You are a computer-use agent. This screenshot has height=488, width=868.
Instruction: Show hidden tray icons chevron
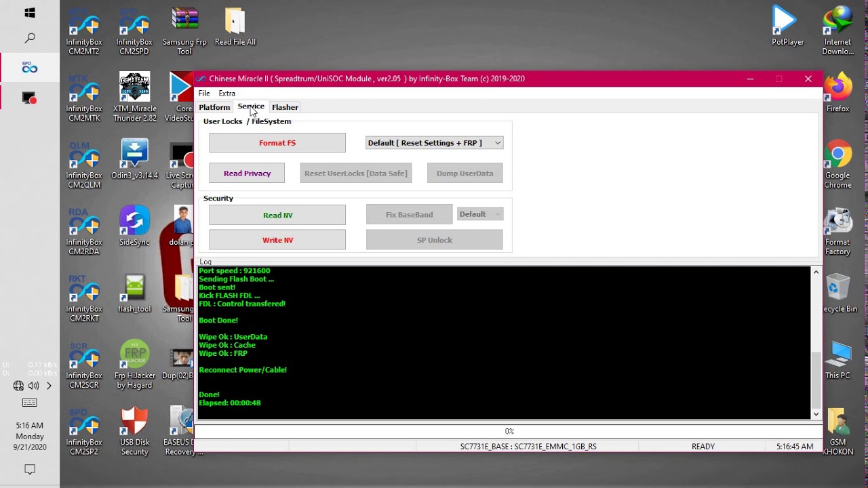(x=49, y=386)
